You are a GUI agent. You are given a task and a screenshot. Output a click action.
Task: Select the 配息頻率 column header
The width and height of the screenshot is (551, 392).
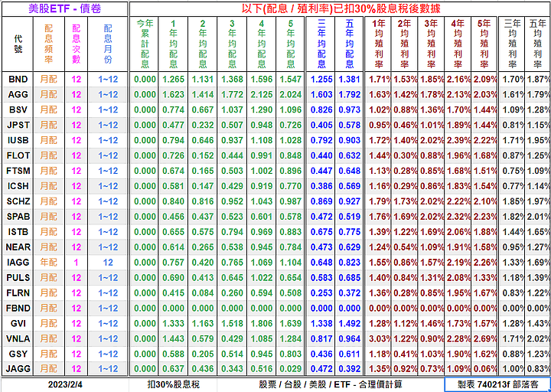pyautogui.click(x=49, y=44)
